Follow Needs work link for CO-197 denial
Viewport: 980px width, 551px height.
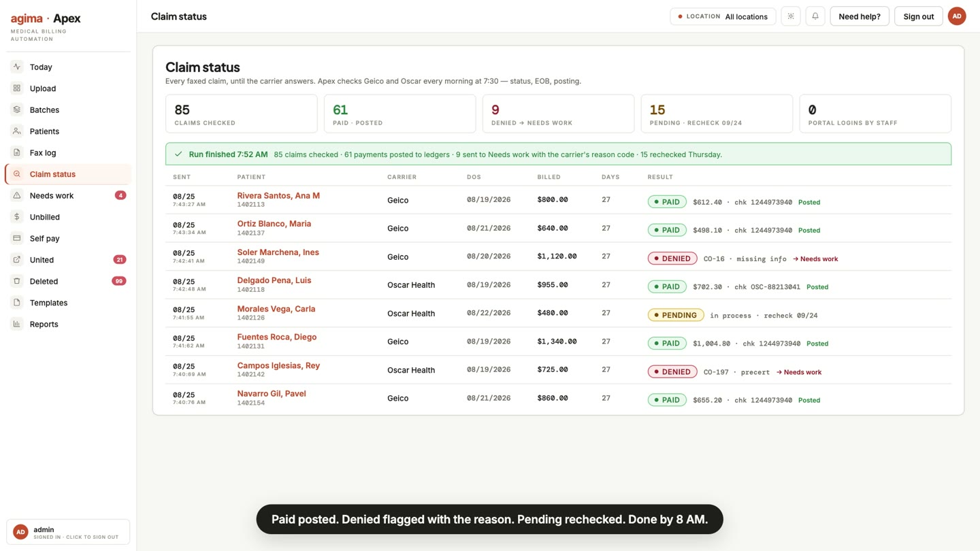click(x=799, y=372)
